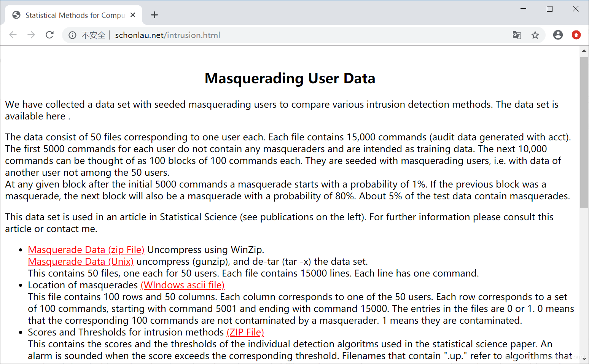Open the red browser update icon
Viewport: 589px width, 364px height.
576,35
